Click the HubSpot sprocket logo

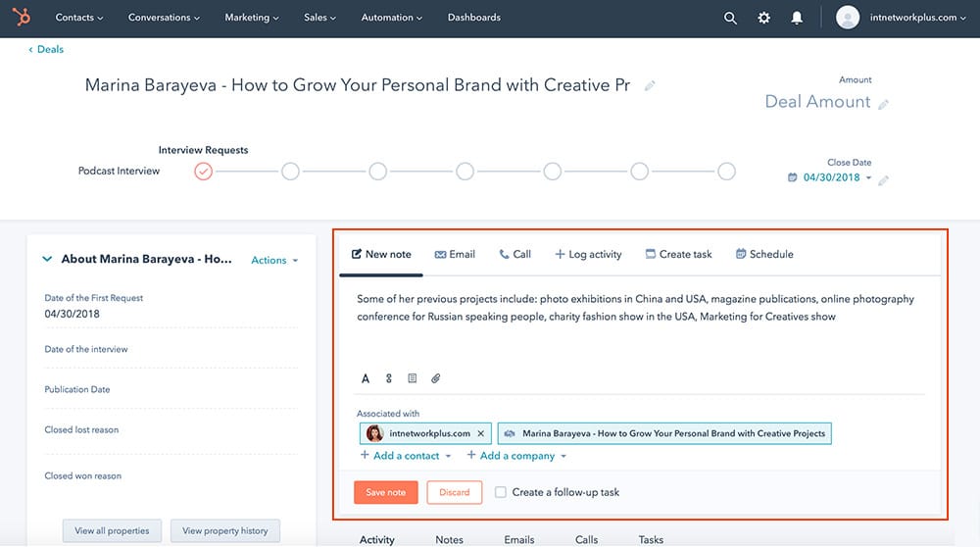coord(22,17)
